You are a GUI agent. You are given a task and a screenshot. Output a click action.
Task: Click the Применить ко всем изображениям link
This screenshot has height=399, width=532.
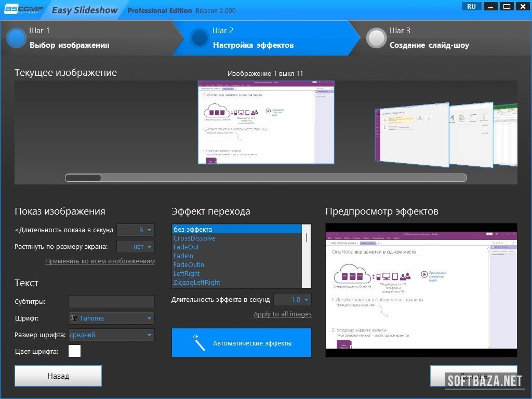point(100,261)
